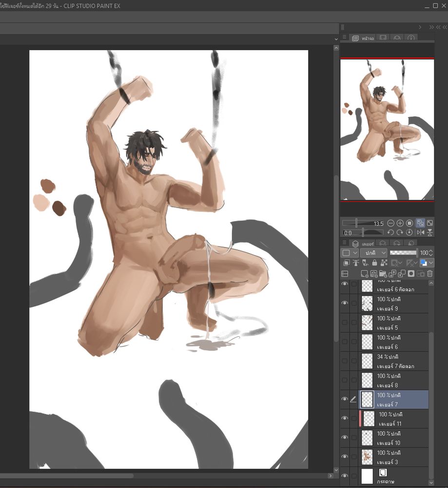The height and width of the screenshot is (488, 448).
Task: Click the single right chevron above navigator
Action: [420, 27]
